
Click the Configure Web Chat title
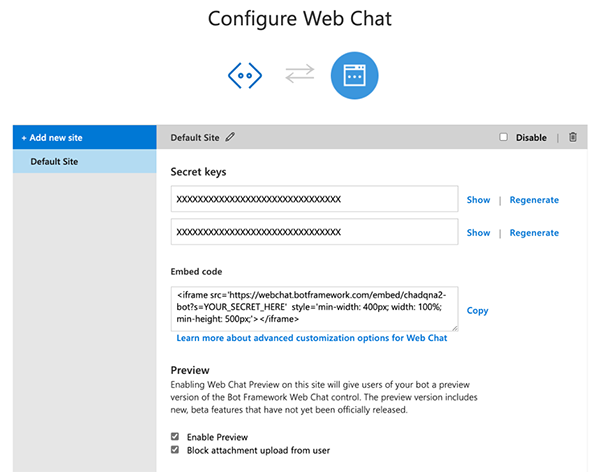[300, 19]
